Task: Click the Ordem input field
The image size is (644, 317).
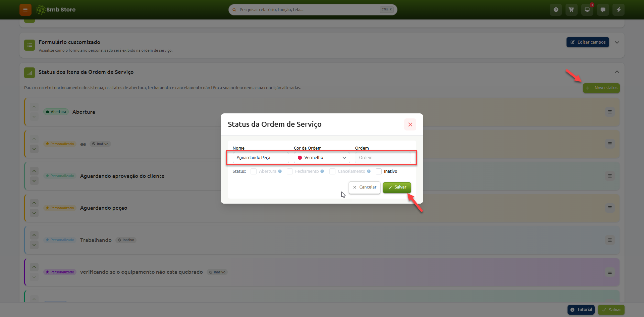Action: [x=383, y=158]
